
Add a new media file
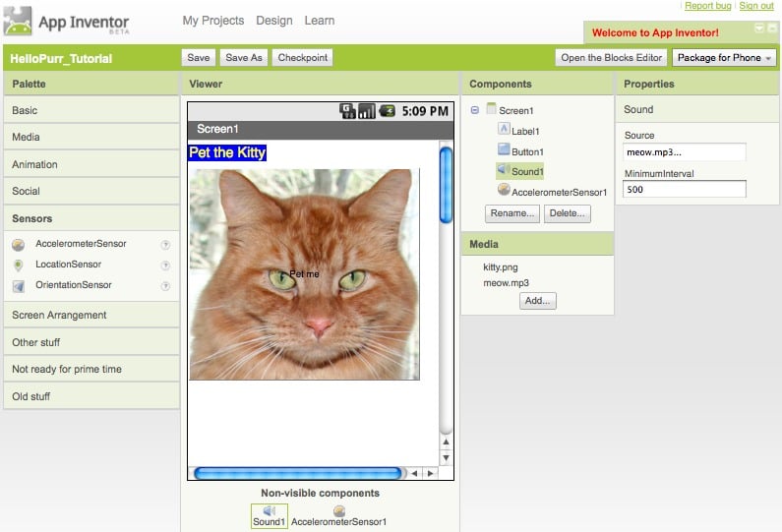pos(538,301)
